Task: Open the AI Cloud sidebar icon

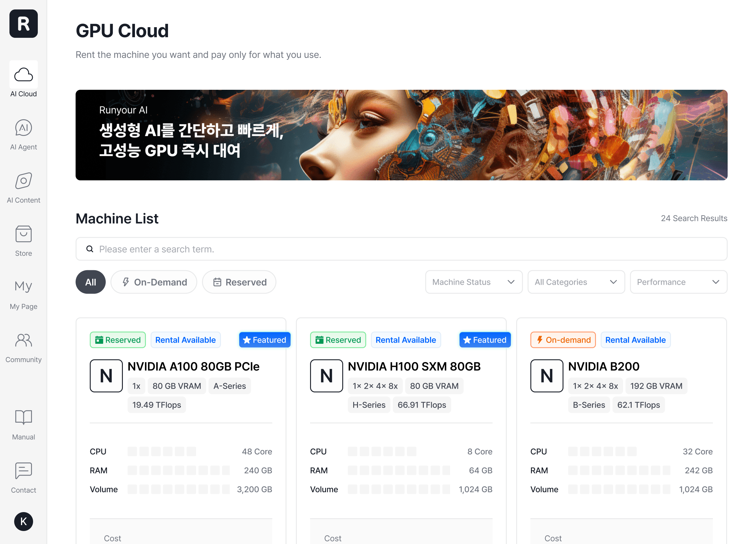Action: tap(23, 75)
